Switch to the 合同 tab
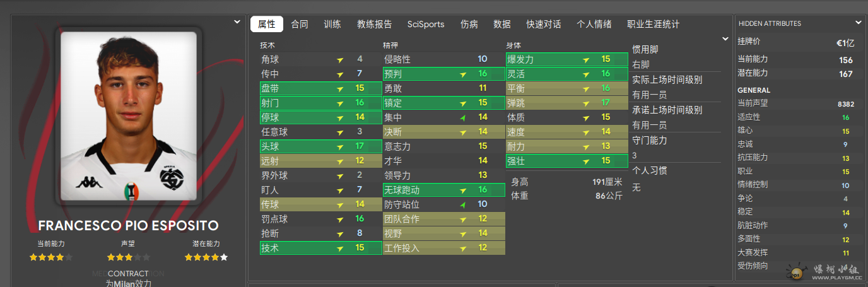This screenshot has width=868, height=287. coord(300,25)
